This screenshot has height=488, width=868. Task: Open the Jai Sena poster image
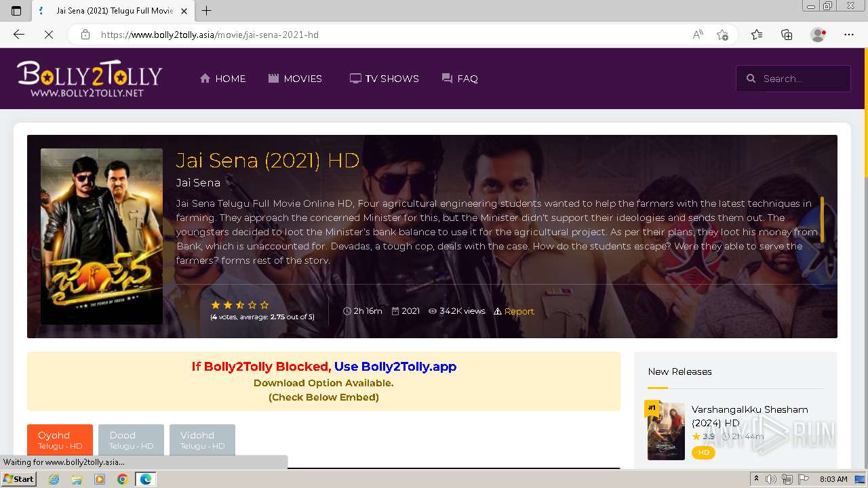pos(102,237)
